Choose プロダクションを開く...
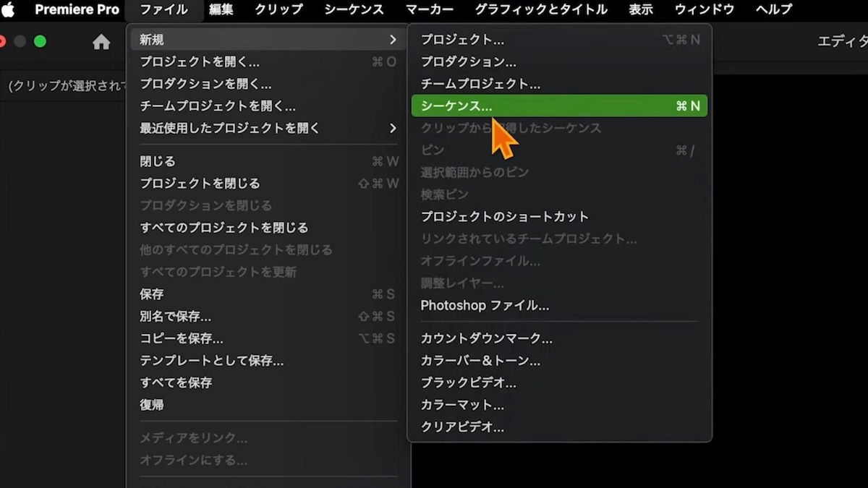 coord(268,84)
